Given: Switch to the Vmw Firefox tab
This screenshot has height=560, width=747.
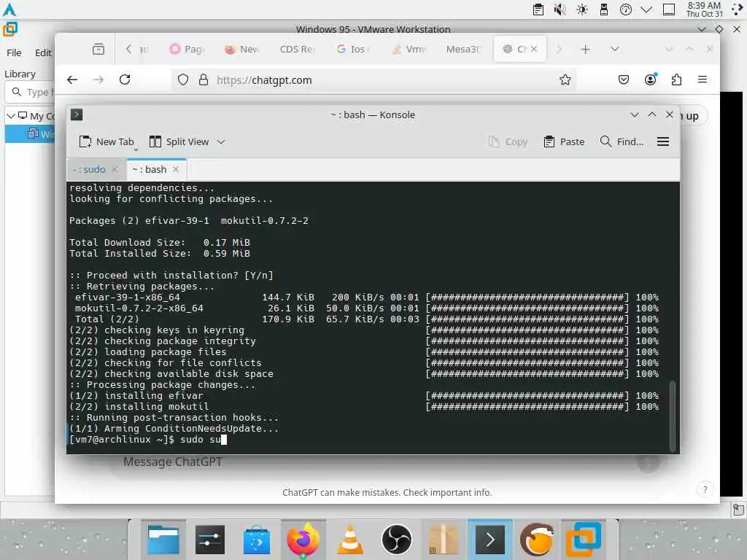Looking at the screenshot, I should tap(409, 49).
